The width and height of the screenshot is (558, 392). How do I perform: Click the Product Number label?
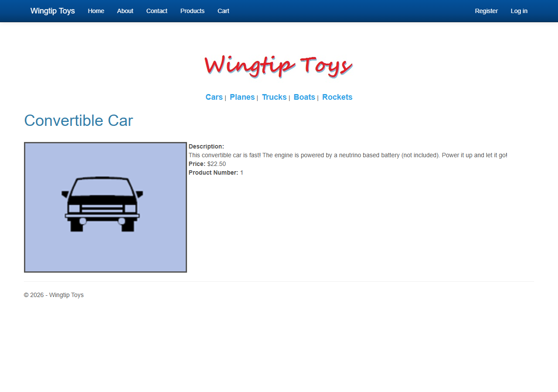point(213,172)
